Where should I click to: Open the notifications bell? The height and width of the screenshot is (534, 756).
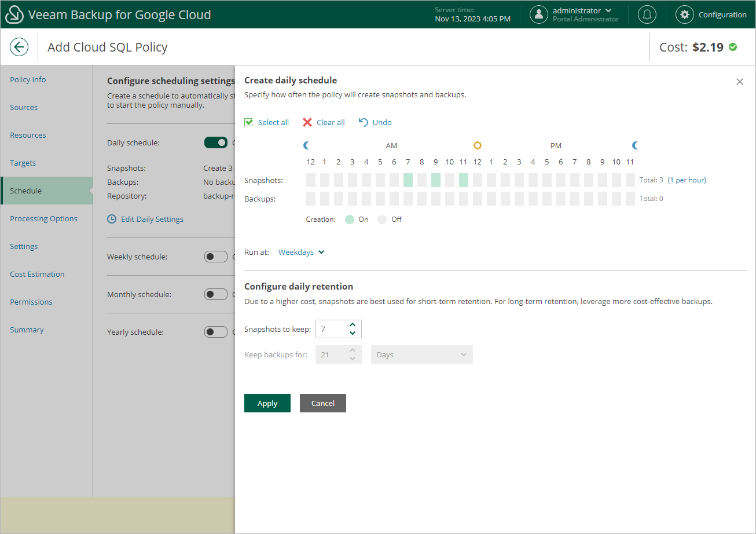647,14
